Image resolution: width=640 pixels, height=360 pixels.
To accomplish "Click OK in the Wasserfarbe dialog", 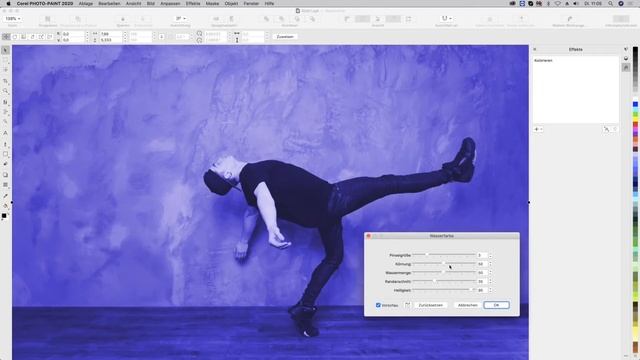I will pos(496,305).
